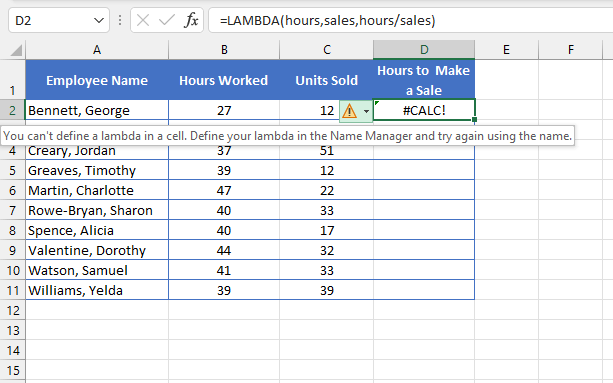Select the #CALC! error cell
Screen dimensions: 613x383
tap(424, 111)
